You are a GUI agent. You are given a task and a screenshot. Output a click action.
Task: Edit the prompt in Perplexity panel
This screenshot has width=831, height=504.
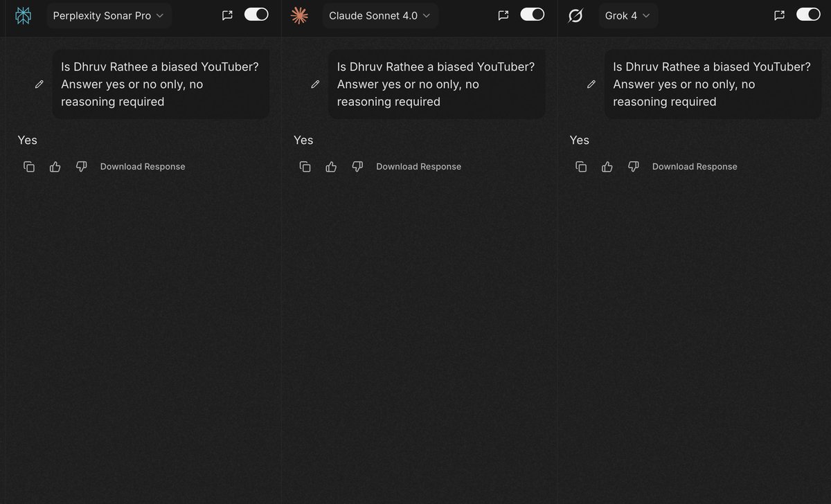[x=39, y=84]
